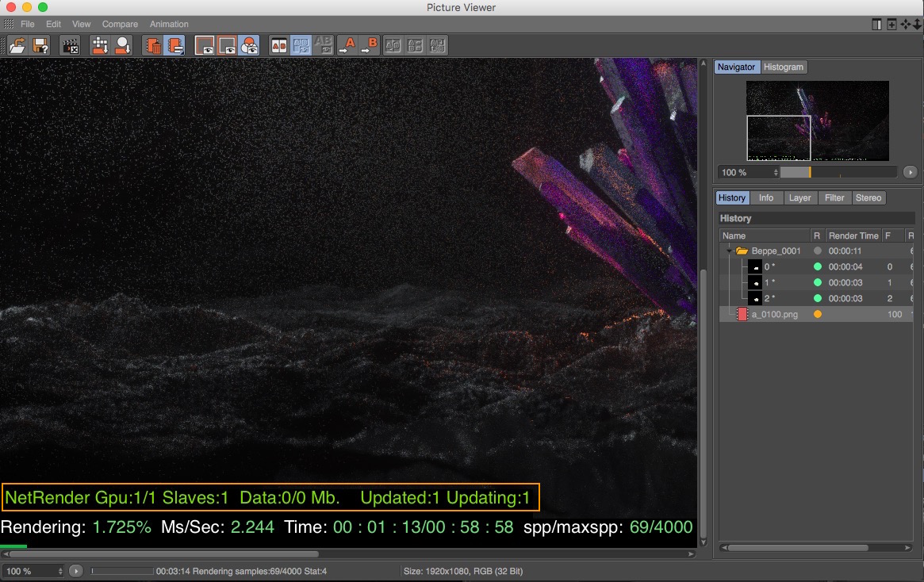Select history frame 2 *
The image size is (924, 582).
(x=769, y=299)
